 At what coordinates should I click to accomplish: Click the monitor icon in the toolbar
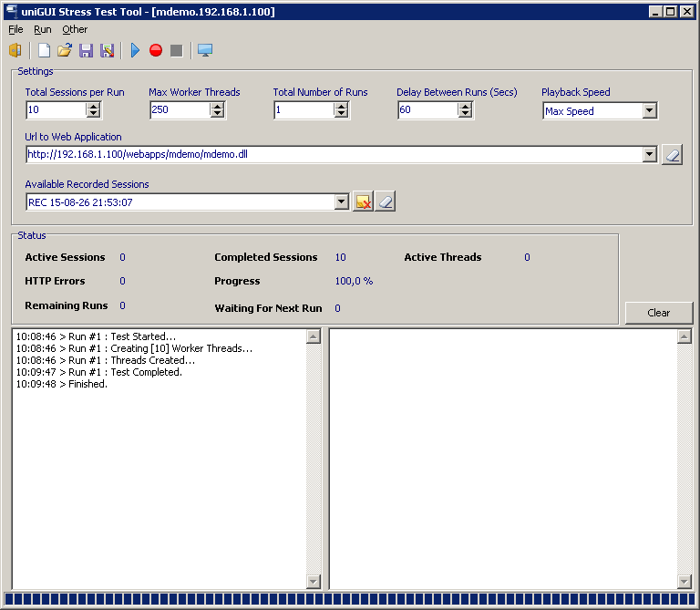205,50
